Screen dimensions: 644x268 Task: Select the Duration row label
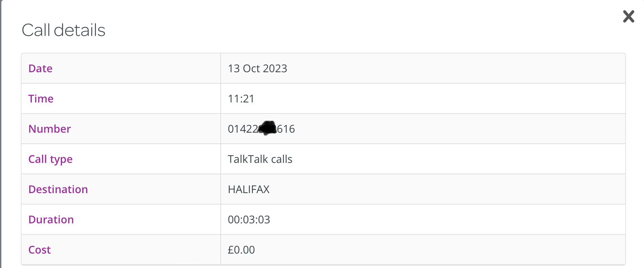(x=51, y=220)
